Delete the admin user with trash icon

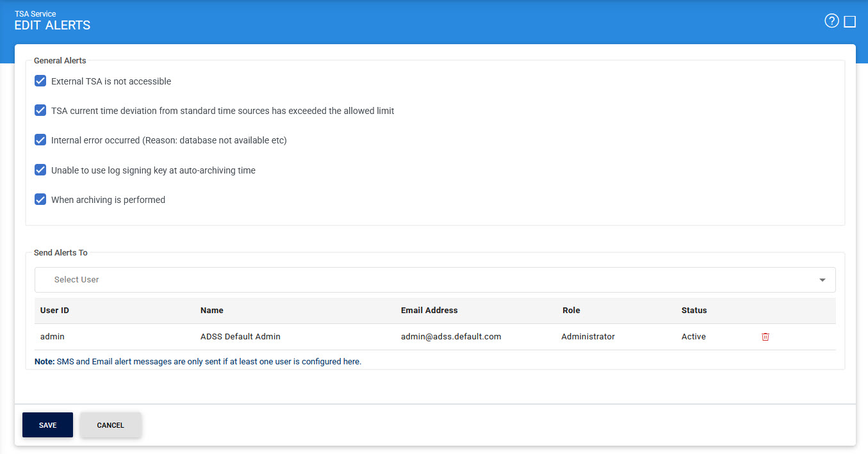click(x=766, y=337)
